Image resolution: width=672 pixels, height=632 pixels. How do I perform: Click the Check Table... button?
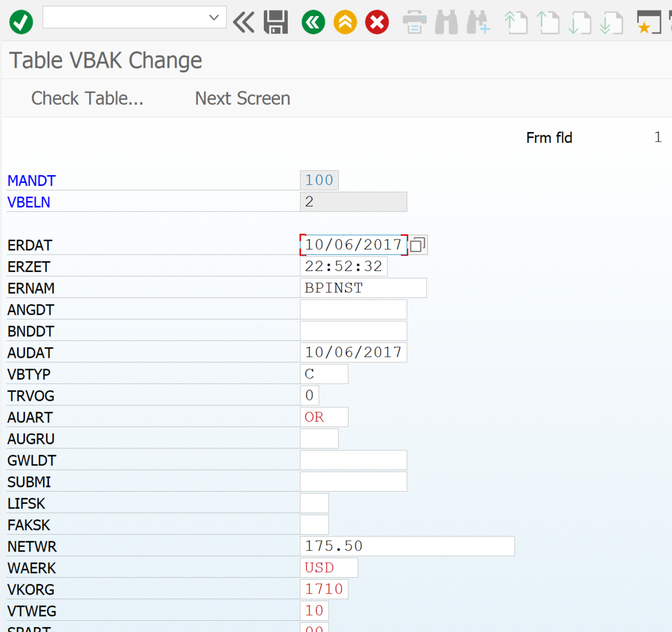point(87,99)
